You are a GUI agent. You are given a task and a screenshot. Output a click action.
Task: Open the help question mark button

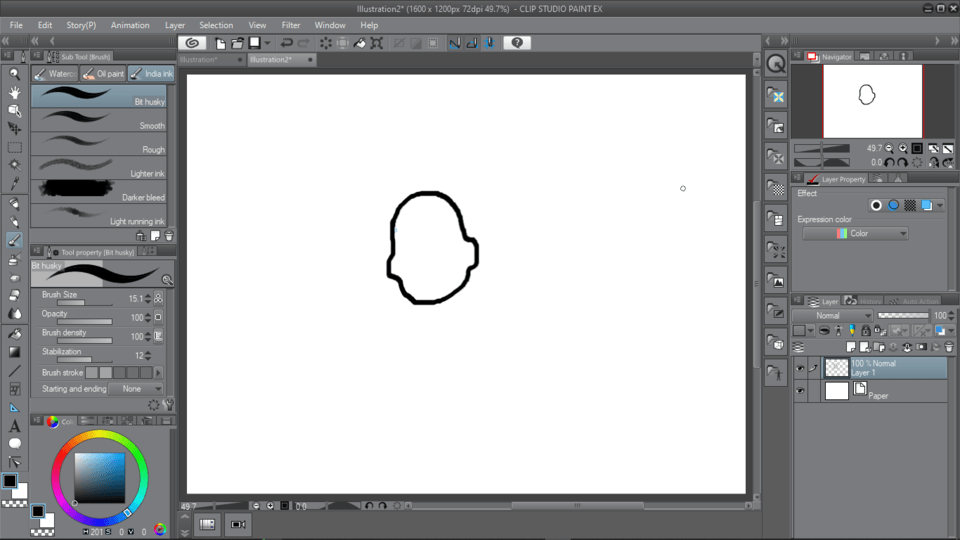tap(516, 43)
